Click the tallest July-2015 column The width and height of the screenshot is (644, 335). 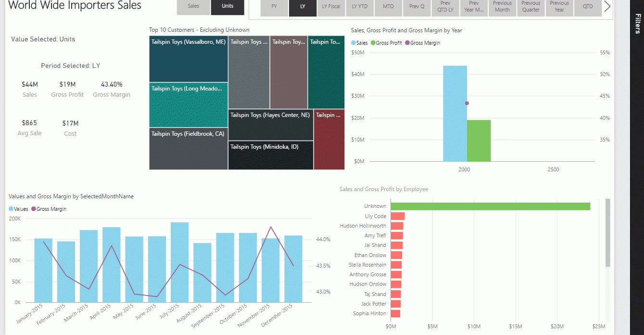tap(180, 262)
